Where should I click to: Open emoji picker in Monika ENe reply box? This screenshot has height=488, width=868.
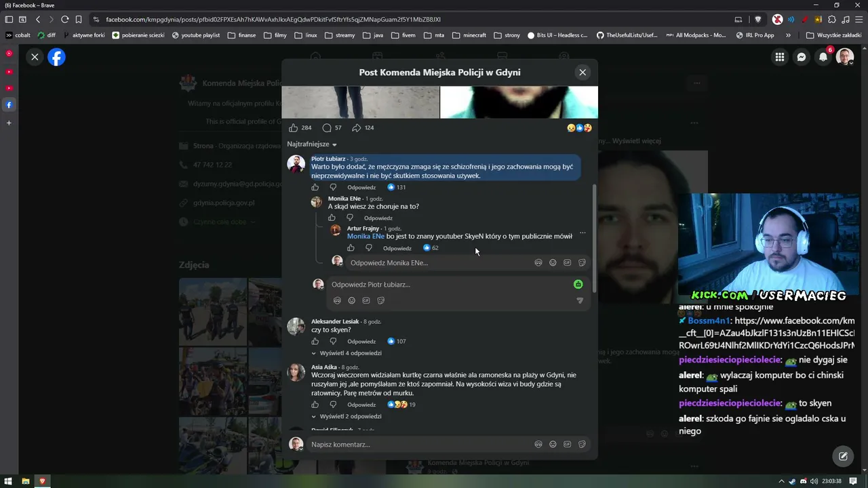[553, 263]
